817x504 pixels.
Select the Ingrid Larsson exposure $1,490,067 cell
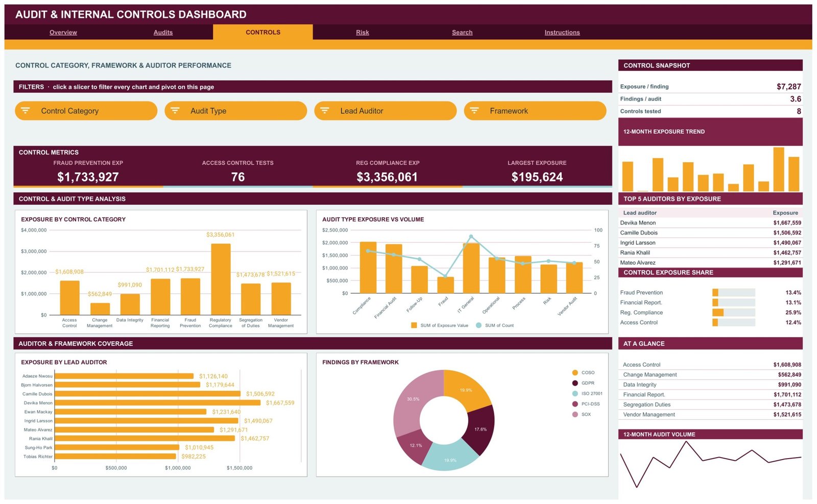pyautogui.click(x=787, y=243)
